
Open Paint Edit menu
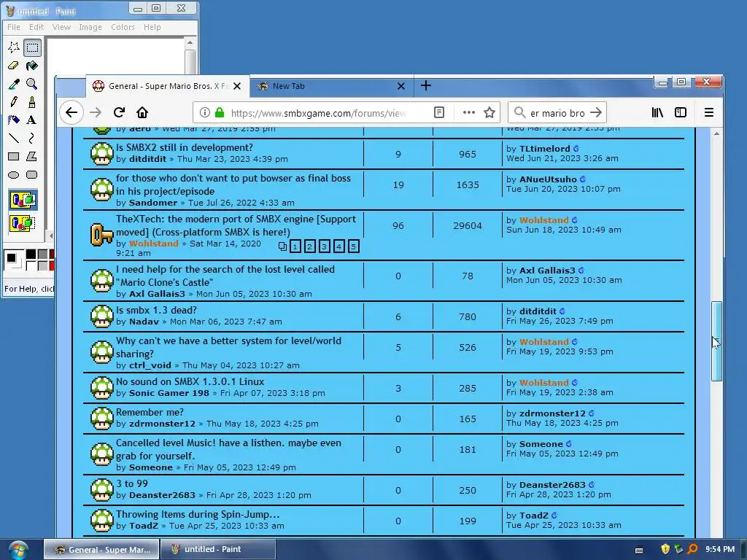36,27
